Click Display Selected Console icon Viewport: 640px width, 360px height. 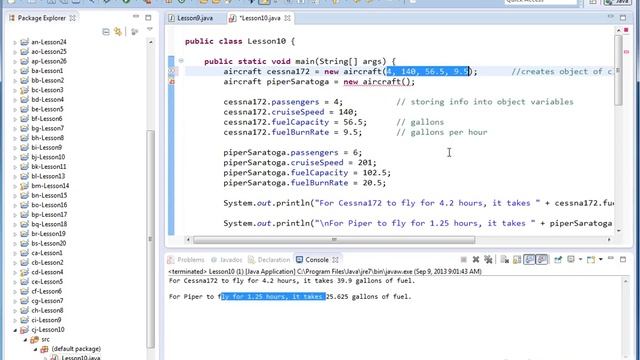pos(571,260)
